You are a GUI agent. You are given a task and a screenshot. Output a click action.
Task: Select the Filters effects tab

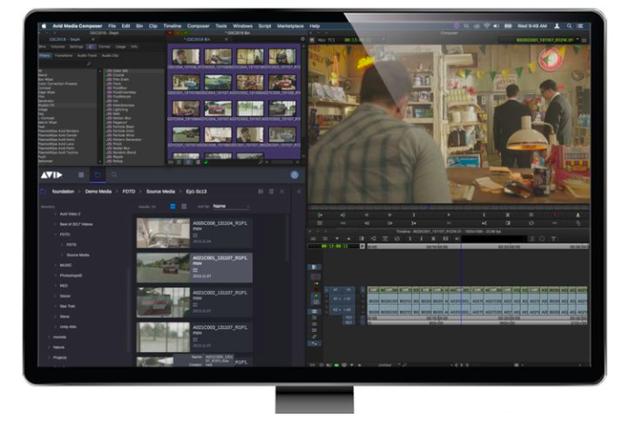click(x=44, y=56)
